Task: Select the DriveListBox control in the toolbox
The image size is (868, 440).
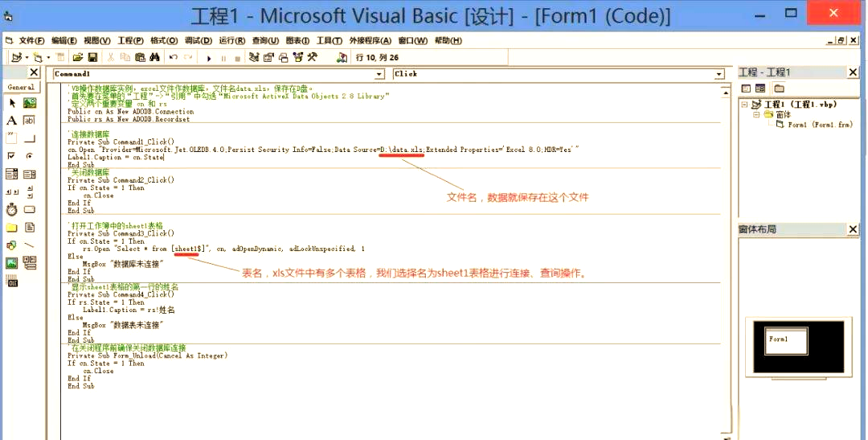Action: pos(30,209)
